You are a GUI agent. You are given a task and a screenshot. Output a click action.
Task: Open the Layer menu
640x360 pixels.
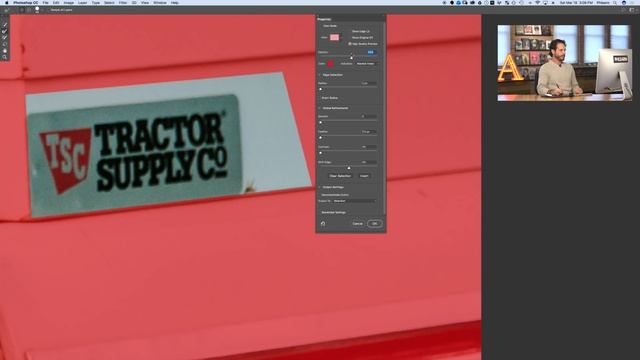(82, 2)
